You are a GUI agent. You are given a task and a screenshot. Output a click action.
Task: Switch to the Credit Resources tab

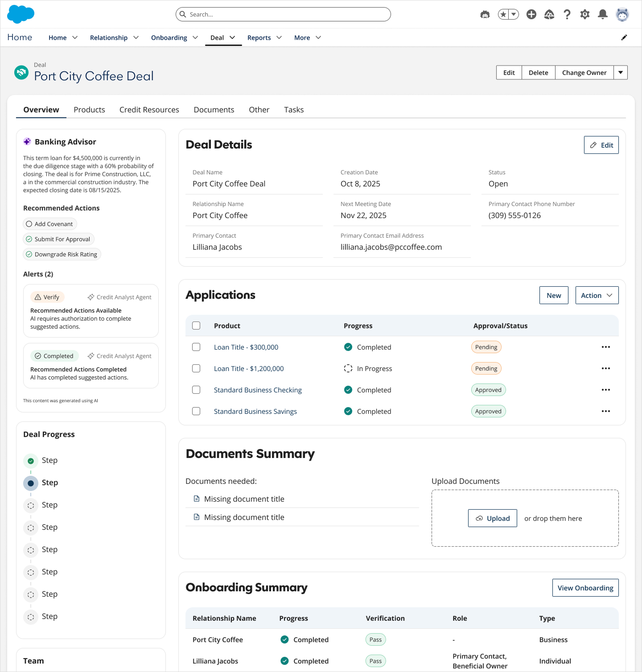[x=149, y=110]
